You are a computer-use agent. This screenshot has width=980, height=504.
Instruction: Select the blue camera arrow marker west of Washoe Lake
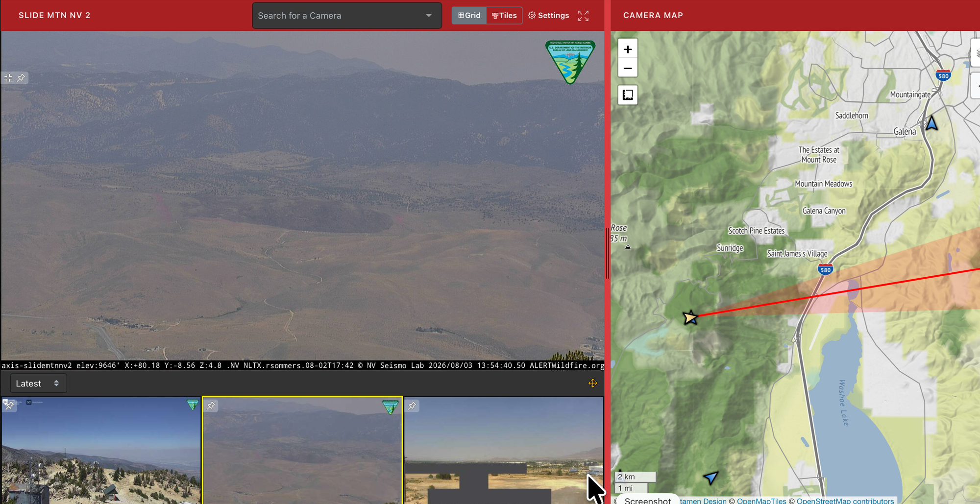tap(710, 477)
